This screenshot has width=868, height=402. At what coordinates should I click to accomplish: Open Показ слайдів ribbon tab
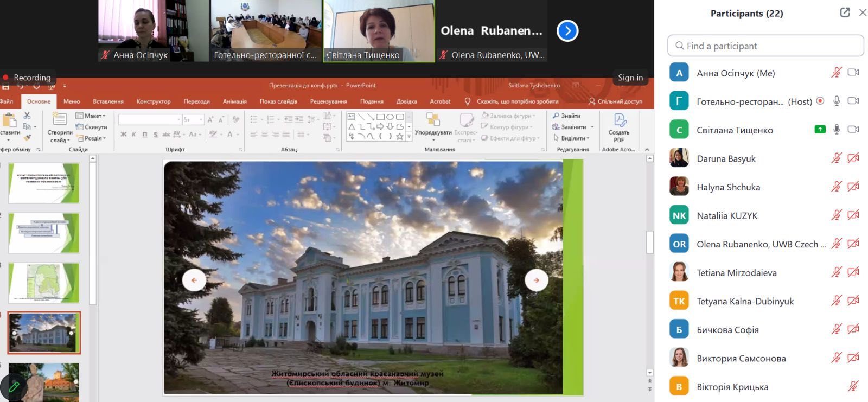[x=278, y=101]
